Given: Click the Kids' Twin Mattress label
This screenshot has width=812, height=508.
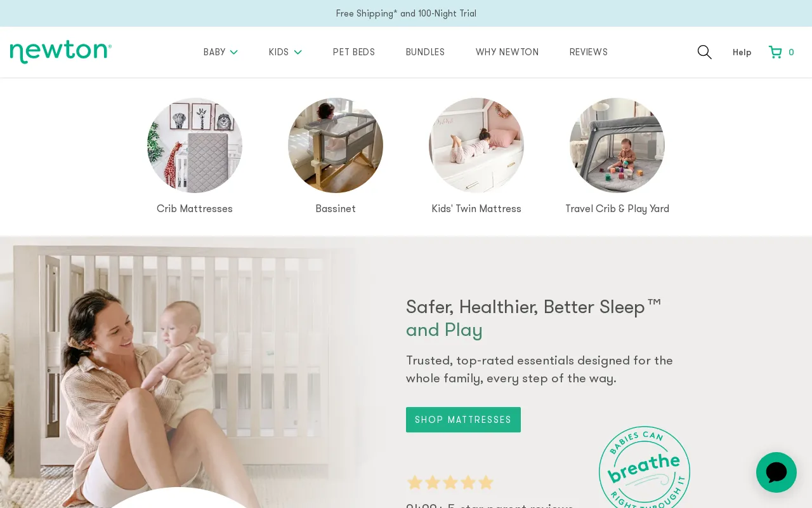Looking at the screenshot, I should (x=476, y=209).
